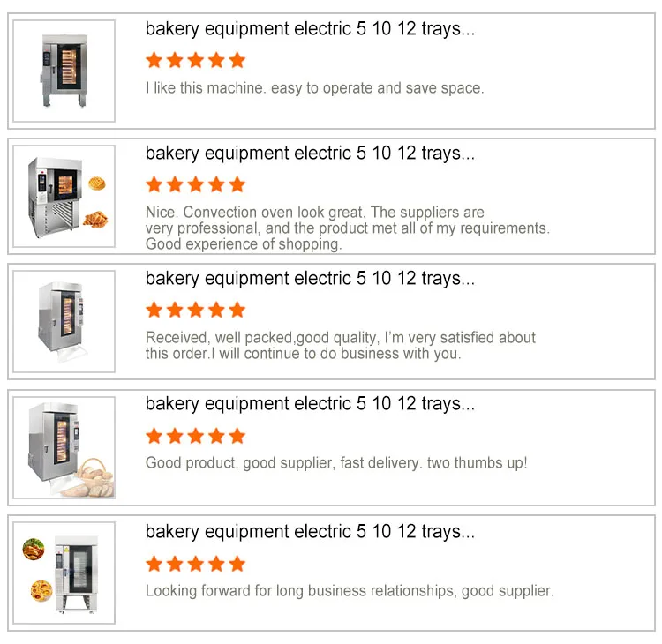The image size is (662, 644).
Task: Open the thumbnail of the standalone convection oven in the first review
Action: 64,71
